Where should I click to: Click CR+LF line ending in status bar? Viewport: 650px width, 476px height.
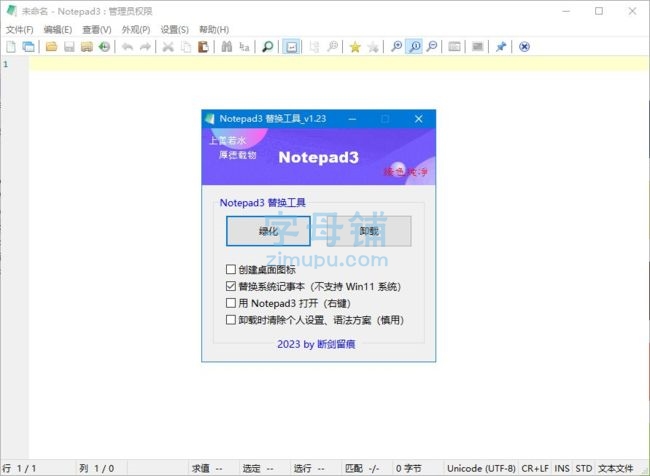535,469
